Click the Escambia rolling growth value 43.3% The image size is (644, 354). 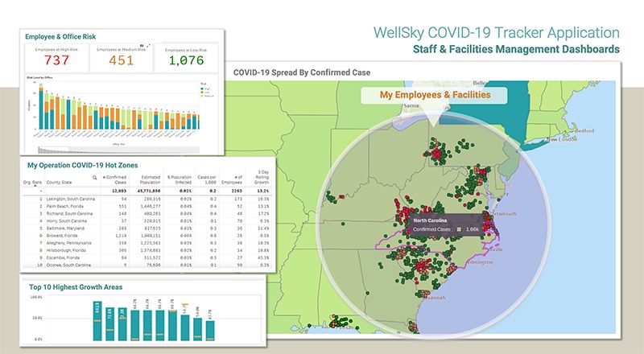(263, 257)
